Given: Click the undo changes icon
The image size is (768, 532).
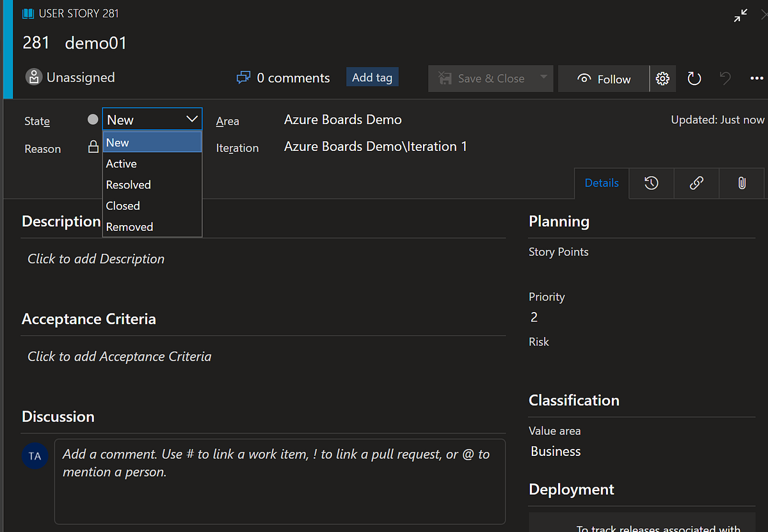Looking at the screenshot, I should pyautogui.click(x=724, y=78).
